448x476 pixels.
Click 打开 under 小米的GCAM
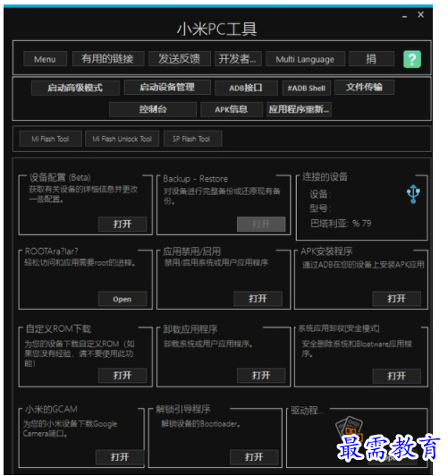click(120, 457)
